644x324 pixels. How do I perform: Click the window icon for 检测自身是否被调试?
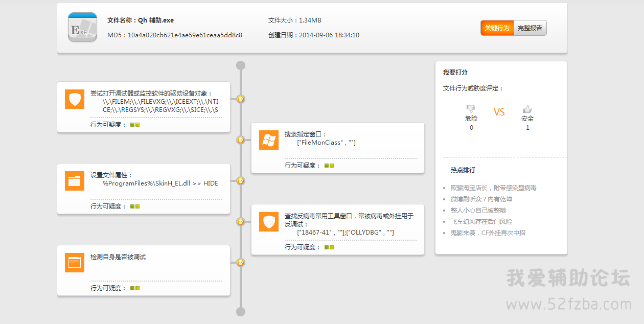click(x=75, y=263)
